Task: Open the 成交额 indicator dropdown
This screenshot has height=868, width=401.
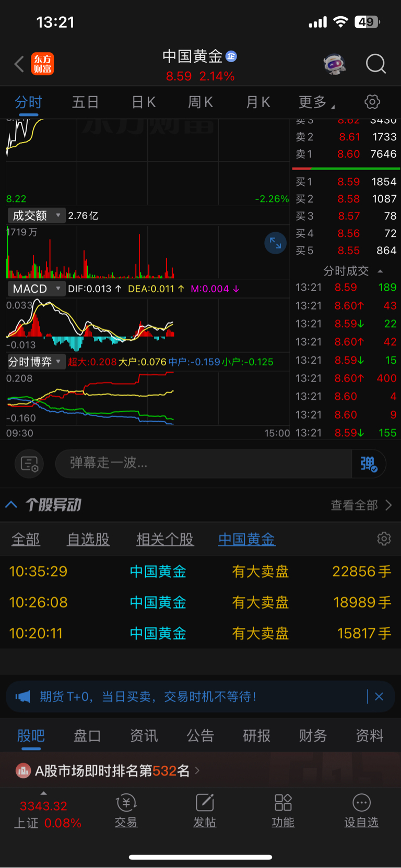Action: pos(36,216)
